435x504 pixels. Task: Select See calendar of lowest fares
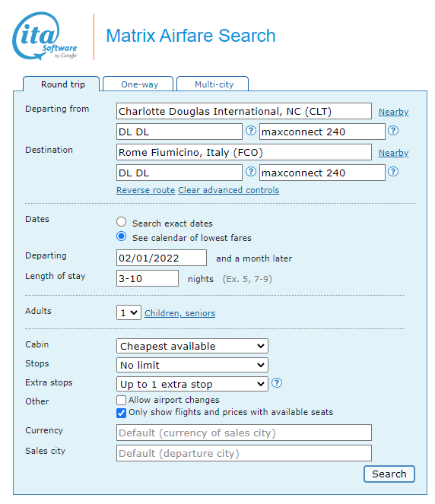click(x=121, y=236)
